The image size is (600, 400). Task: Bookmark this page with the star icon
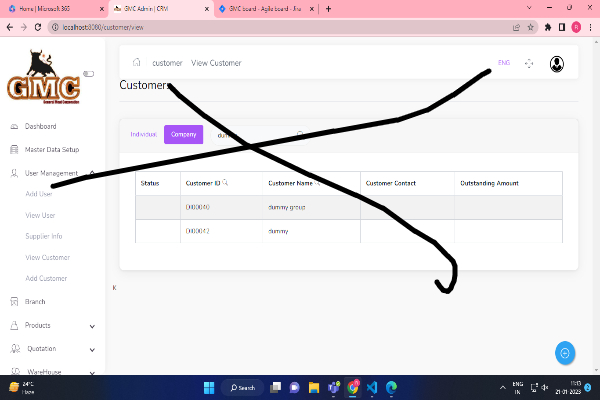pyautogui.click(x=531, y=27)
